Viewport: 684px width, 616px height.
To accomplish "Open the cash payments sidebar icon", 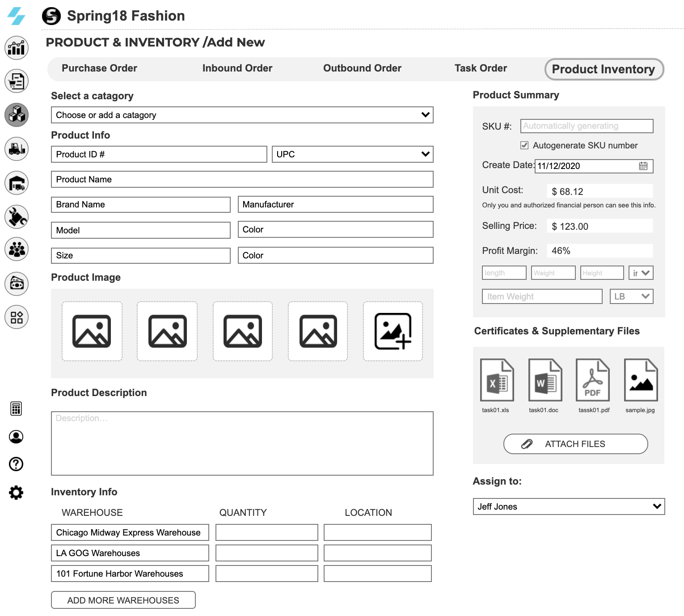I will (x=17, y=283).
